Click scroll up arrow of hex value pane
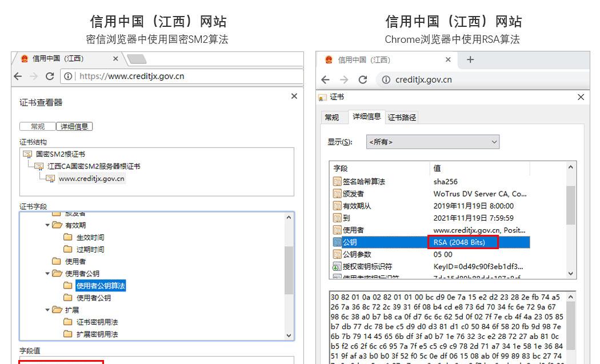Viewport: 600px width, 364px height. coord(570,297)
